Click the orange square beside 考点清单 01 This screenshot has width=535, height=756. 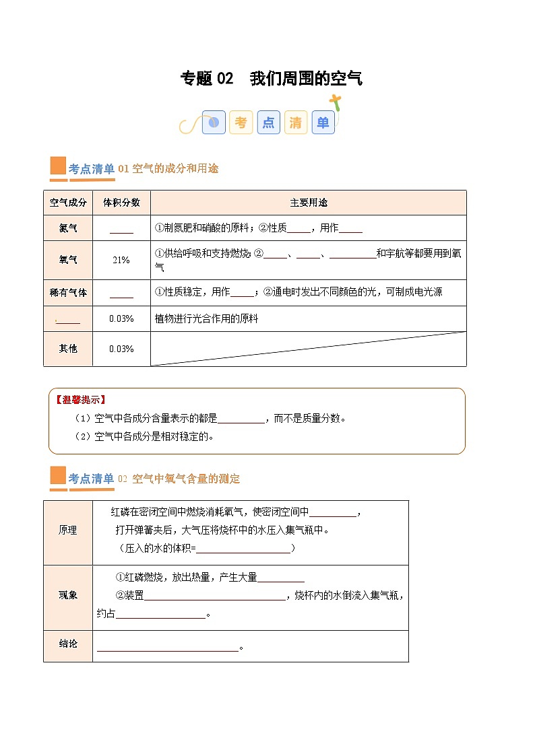[x=58, y=167]
